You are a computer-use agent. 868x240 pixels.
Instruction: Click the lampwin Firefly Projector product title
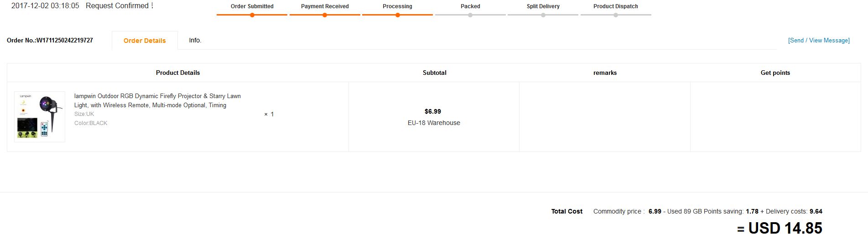(x=157, y=100)
